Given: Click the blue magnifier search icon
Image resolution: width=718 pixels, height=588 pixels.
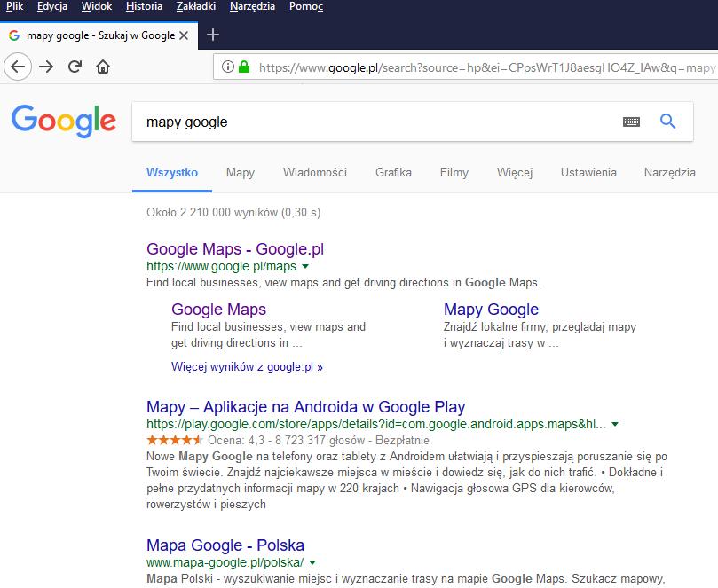Looking at the screenshot, I should [667, 122].
